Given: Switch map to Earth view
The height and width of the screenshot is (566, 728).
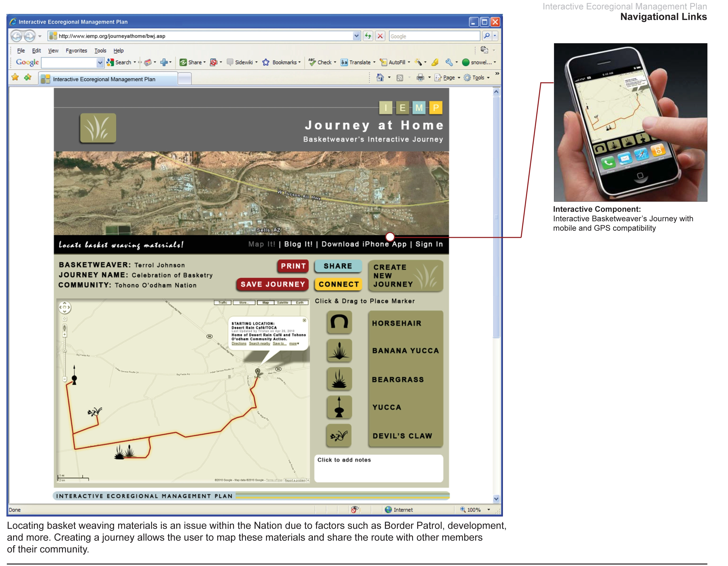Looking at the screenshot, I should click(300, 303).
